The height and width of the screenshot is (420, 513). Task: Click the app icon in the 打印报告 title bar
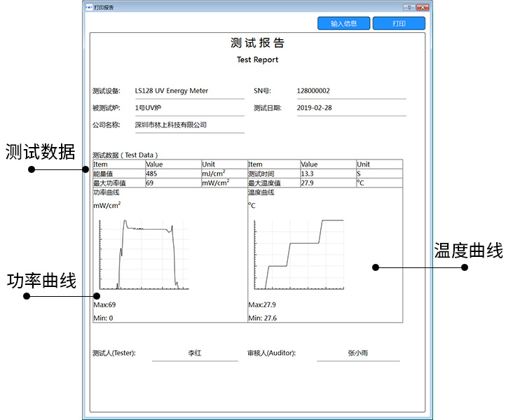click(89, 7)
